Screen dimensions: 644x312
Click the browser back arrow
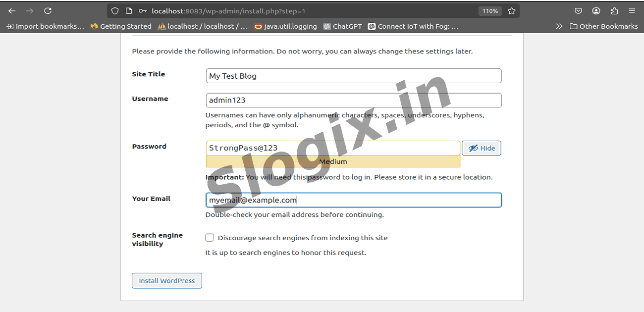tap(12, 11)
